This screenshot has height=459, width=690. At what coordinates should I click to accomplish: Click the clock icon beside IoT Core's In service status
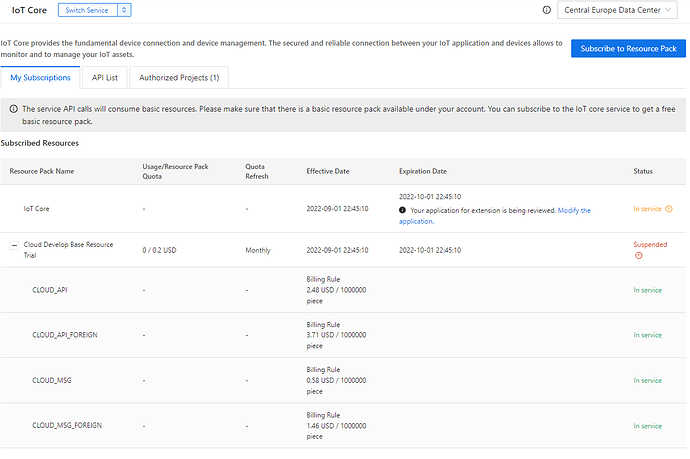(x=669, y=209)
